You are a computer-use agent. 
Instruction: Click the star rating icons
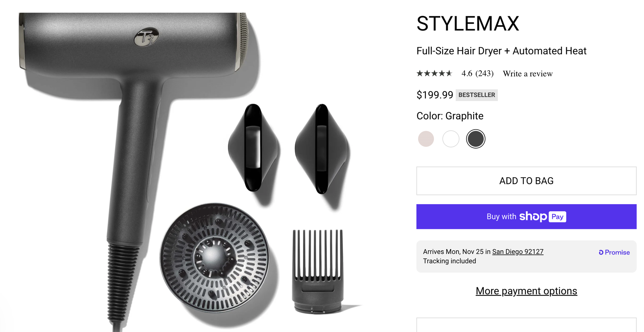434,74
